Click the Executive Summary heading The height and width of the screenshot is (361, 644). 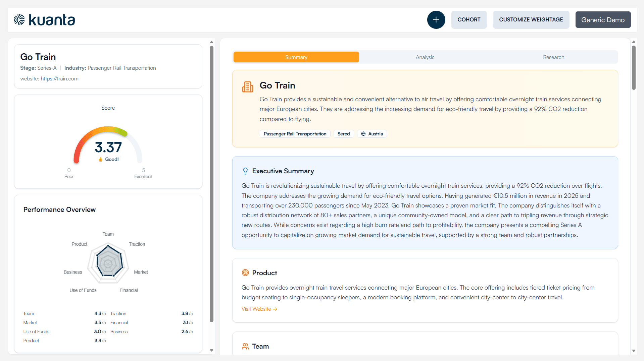point(283,171)
